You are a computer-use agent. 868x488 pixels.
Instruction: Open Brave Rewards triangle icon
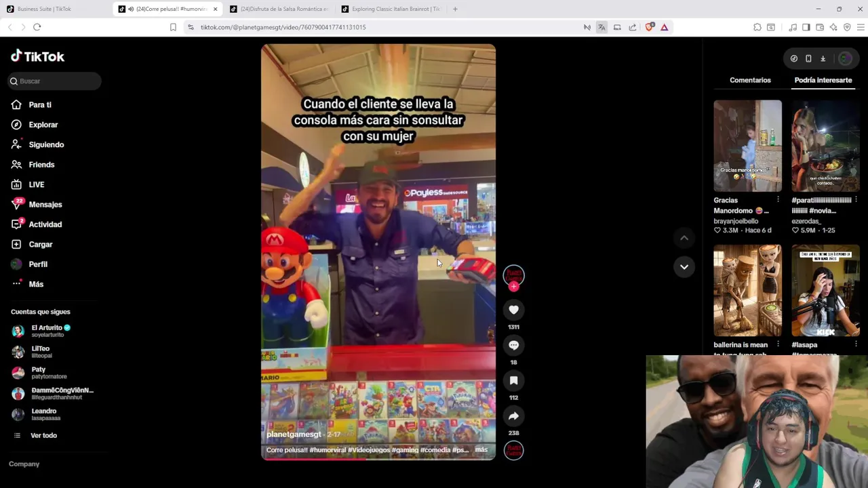point(664,27)
